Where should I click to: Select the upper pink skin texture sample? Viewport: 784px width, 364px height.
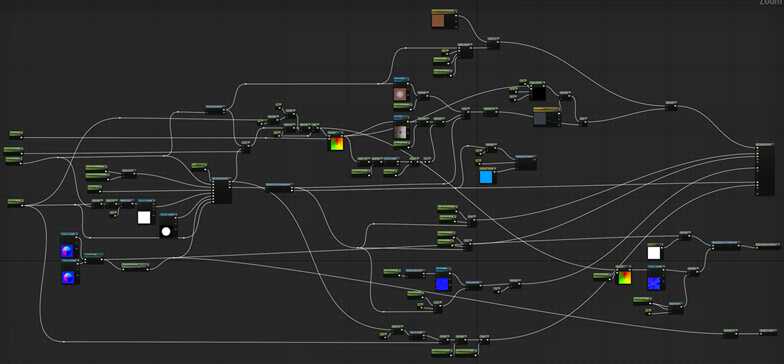(402, 90)
